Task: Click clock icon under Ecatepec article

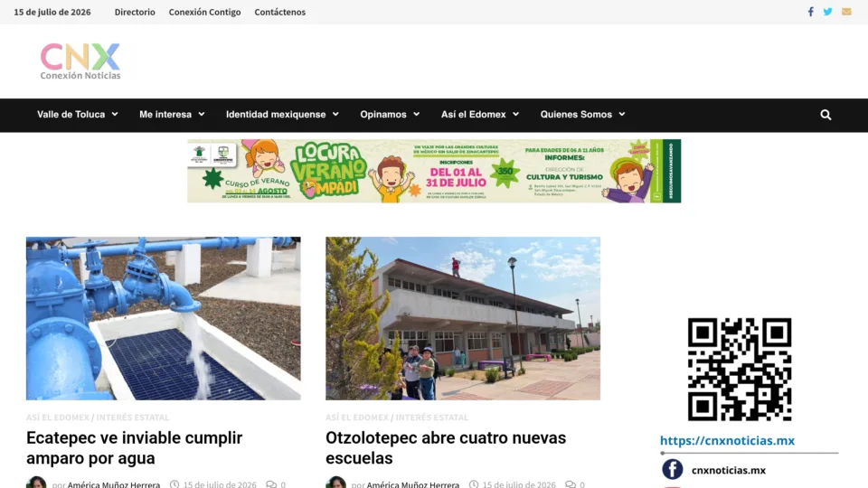Action: (175, 484)
